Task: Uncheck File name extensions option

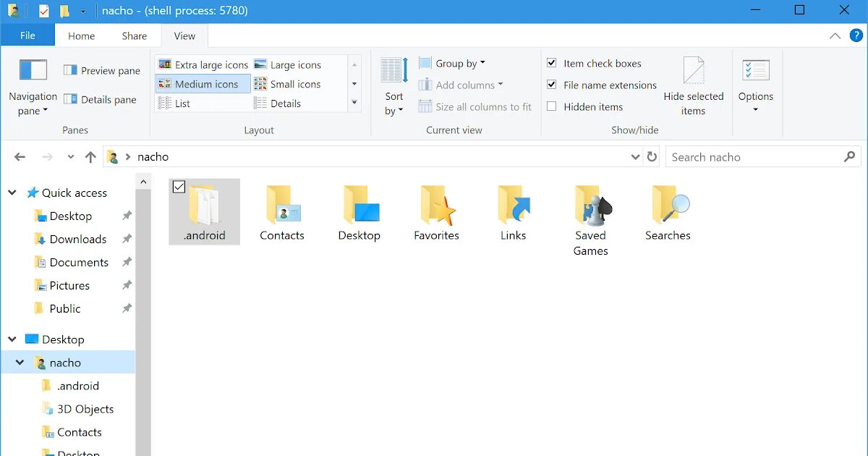Action: point(552,85)
